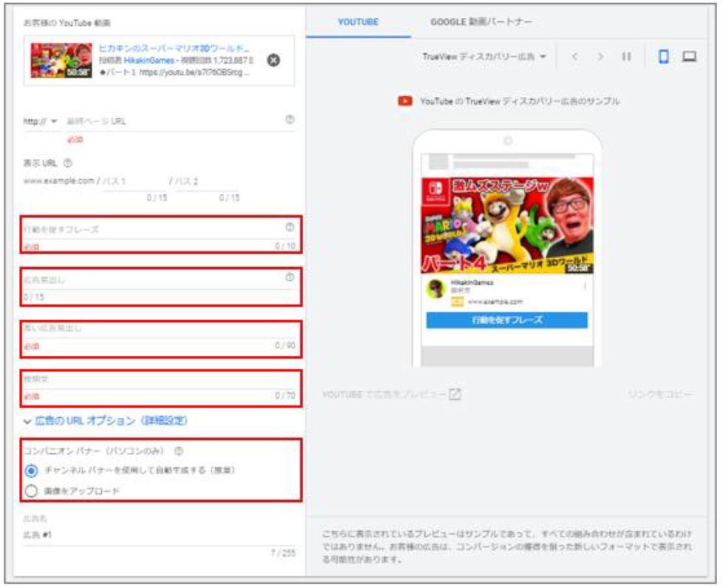The image size is (723, 588).
Task: Click the description text input field
Action: click(159, 379)
